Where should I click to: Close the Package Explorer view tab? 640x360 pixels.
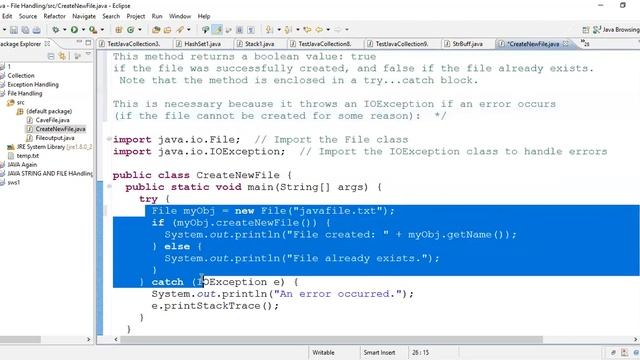coord(47,44)
